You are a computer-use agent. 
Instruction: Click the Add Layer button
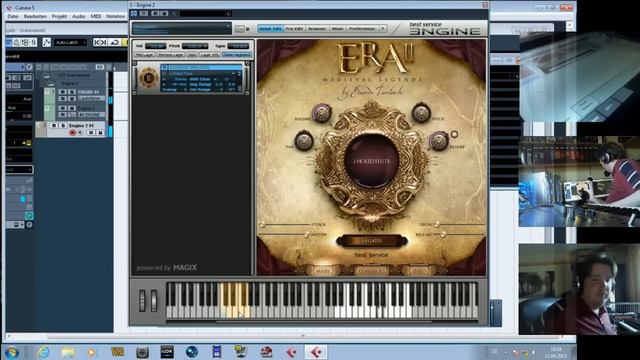click(144, 55)
